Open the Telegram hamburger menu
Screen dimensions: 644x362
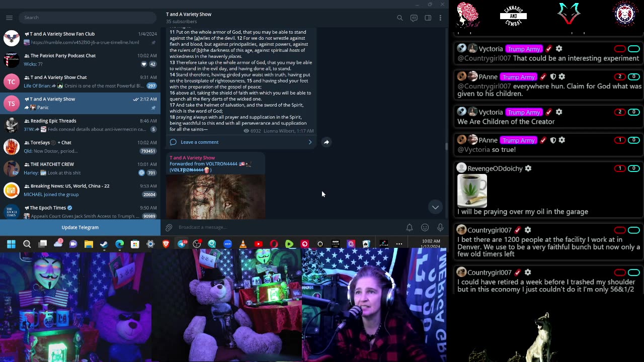[x=9, y=18]
